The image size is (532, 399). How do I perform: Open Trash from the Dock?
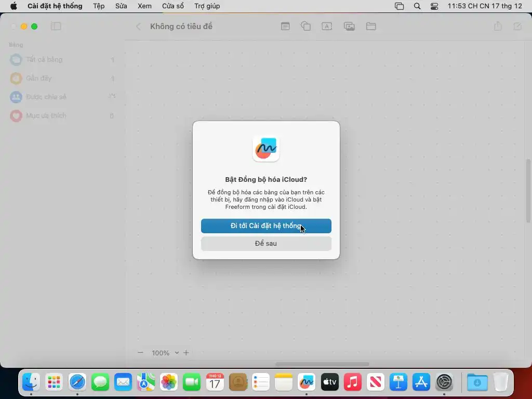tap(501, 382)
